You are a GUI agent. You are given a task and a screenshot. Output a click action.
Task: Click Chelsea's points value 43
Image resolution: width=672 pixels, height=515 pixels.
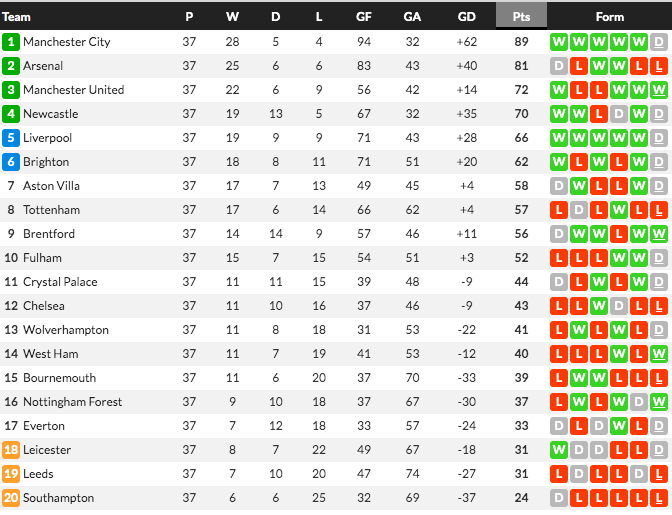click(x=521, y=306)
